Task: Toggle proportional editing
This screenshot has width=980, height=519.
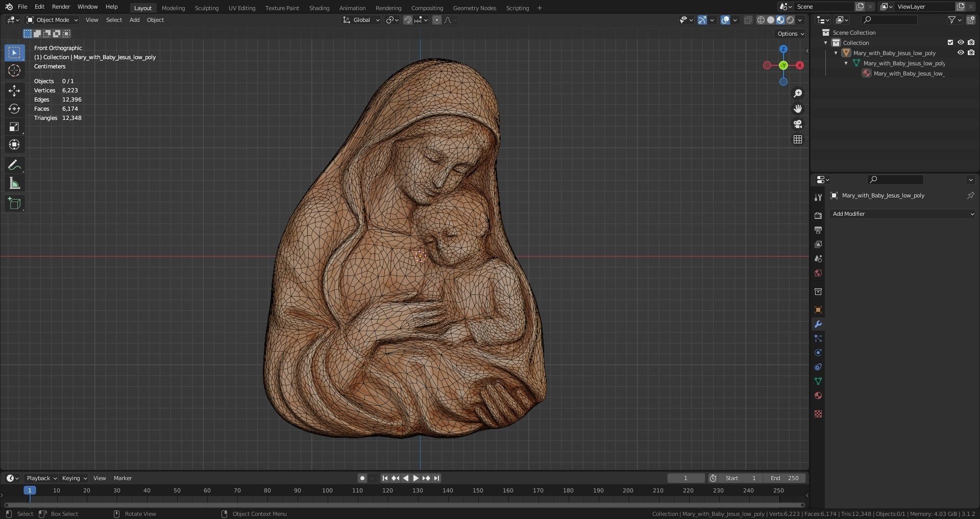Action: point(437,20)
